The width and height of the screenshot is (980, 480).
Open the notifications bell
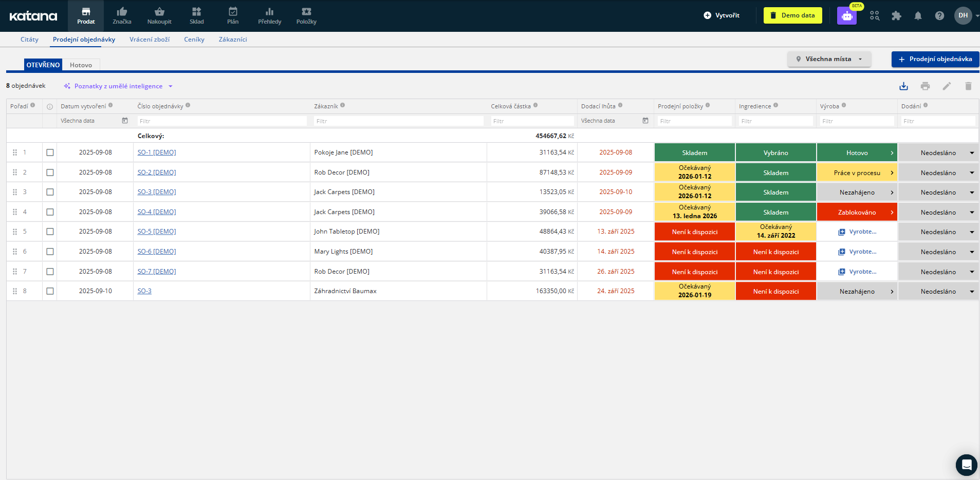tap(918, 16)
